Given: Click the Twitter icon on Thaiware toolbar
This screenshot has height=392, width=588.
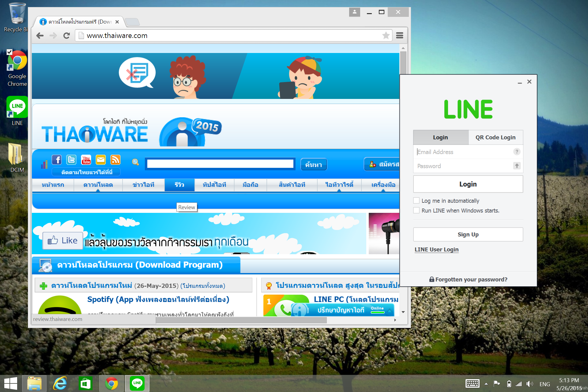Looking at the screenshot, I should point(71,160).
